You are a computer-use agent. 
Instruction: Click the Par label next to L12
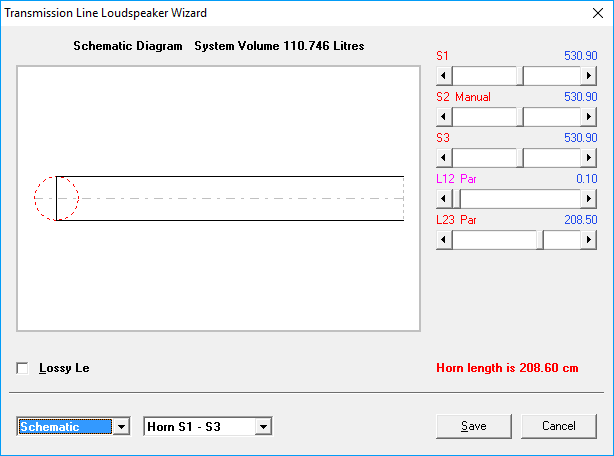[x=468, y=179]
